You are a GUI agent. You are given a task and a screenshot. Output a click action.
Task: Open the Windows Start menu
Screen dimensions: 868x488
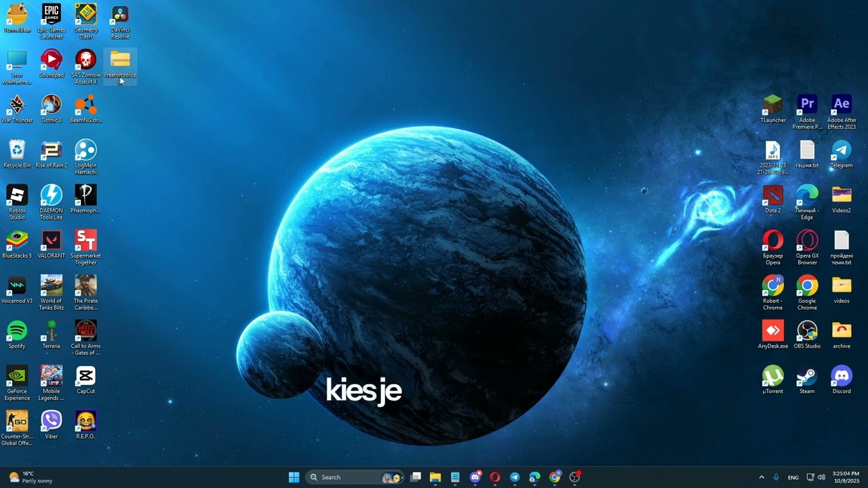(294, 477)
